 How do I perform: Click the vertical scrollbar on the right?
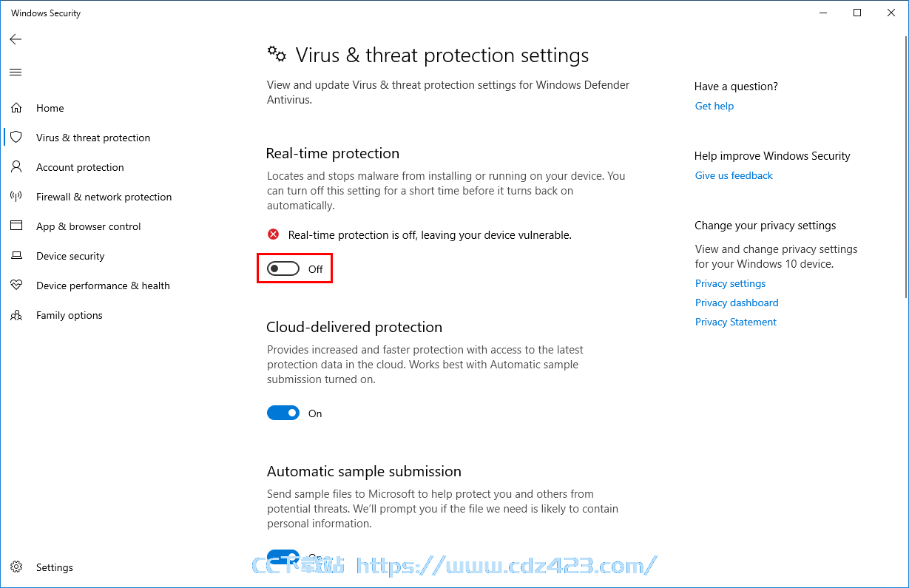click(905, 163)
